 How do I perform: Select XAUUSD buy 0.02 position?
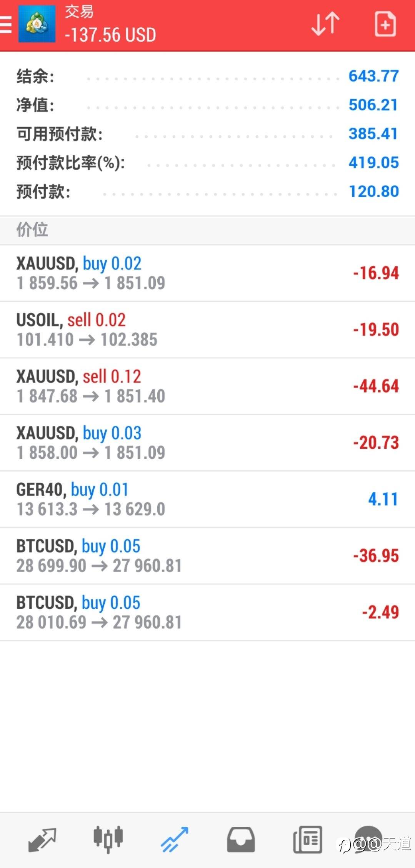[x=207, y=273]
